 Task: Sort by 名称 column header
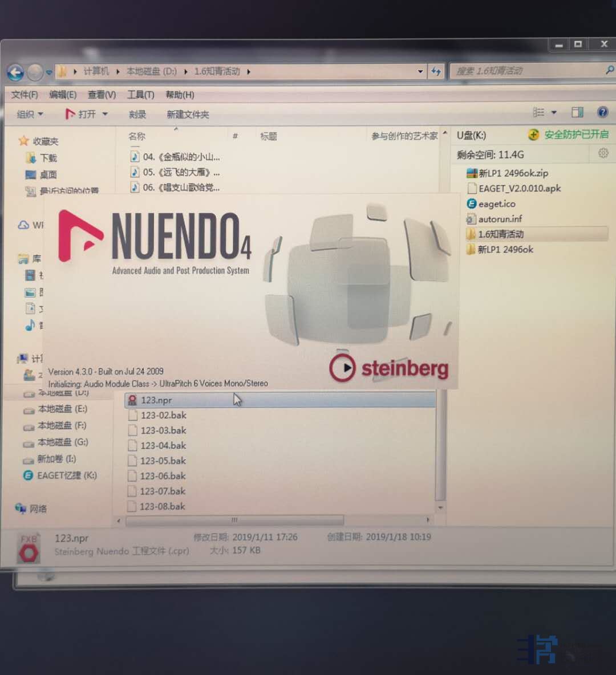click(x=137, y=136)
